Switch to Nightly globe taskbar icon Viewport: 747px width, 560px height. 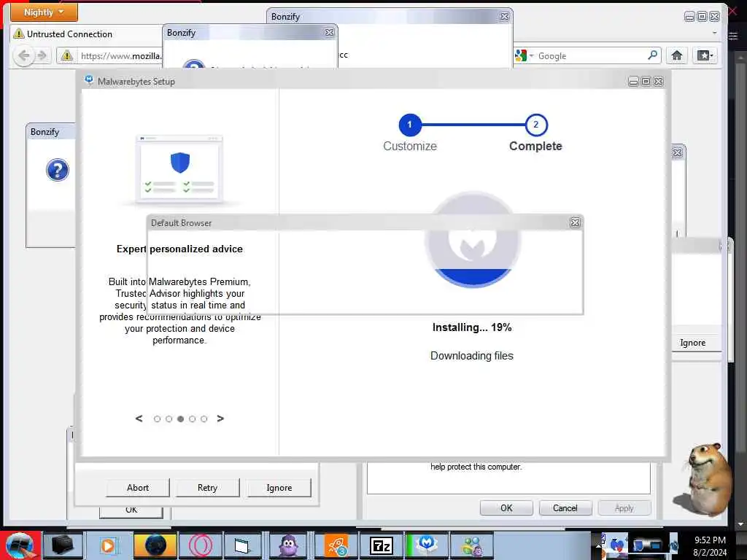(155, 545)
